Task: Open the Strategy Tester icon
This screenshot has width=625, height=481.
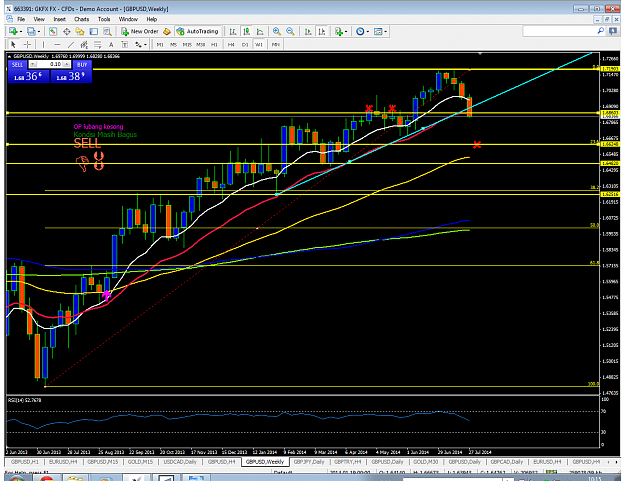Action: click(107, 31)
